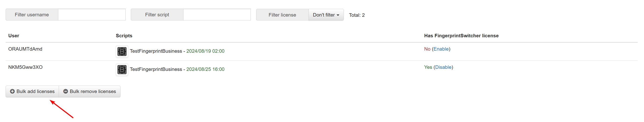Image resolution: width=644 pixels, height=122 pixels.
Task: Click the Filter license label
Action: click(282, 15)
